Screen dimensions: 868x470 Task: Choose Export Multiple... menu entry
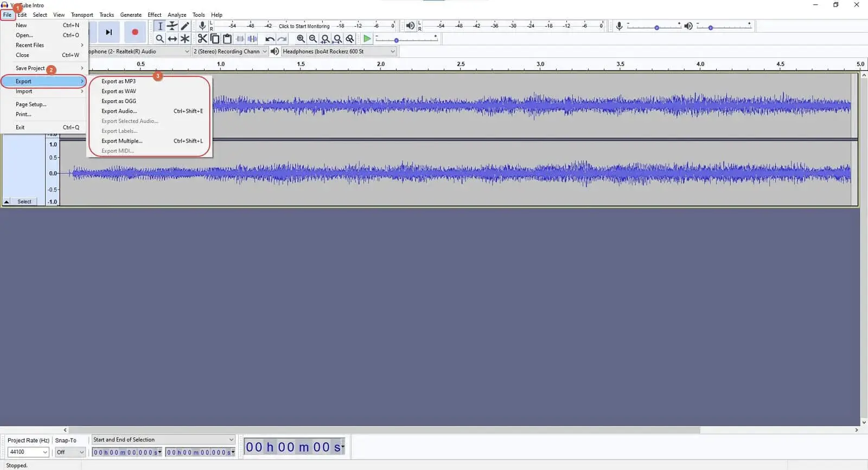coord(150,141)
